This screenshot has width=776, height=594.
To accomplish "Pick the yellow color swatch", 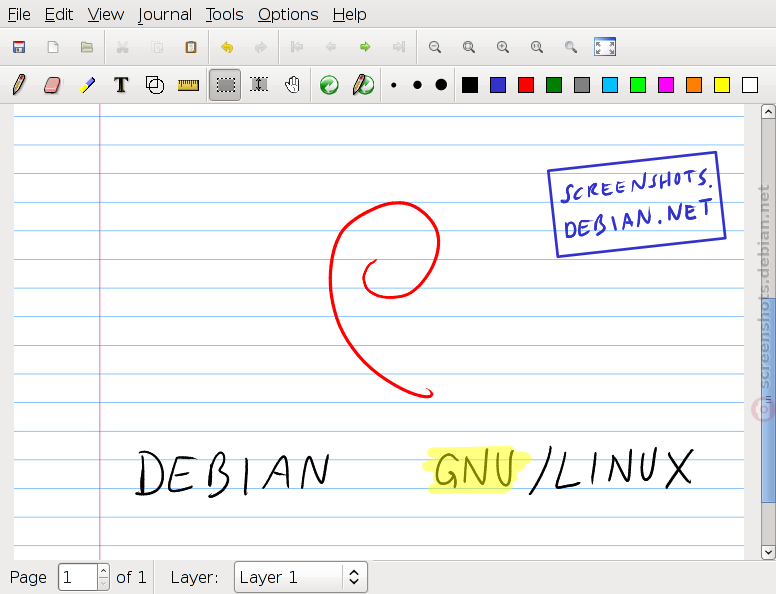I will tap(722, 85).
